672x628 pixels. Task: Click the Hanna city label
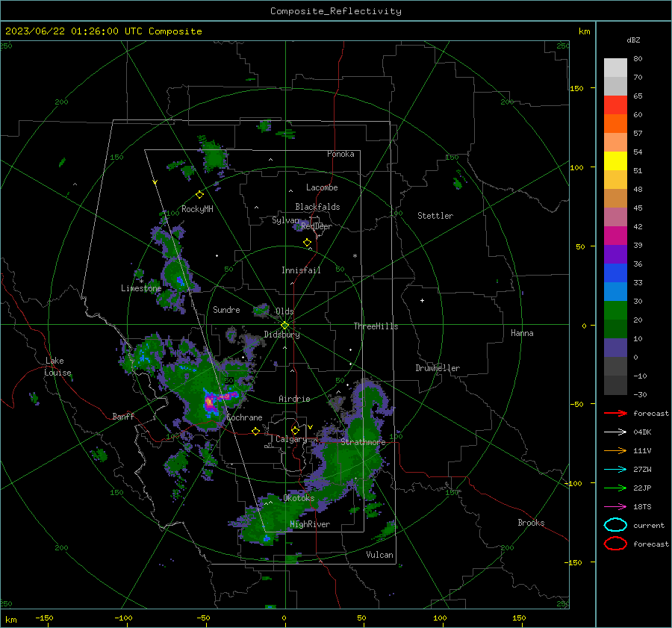522,333
